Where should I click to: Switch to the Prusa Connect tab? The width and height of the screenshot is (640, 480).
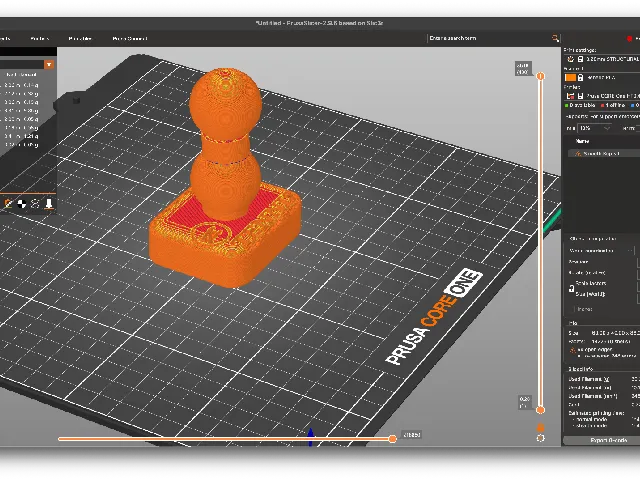click(x=130, y=39)
